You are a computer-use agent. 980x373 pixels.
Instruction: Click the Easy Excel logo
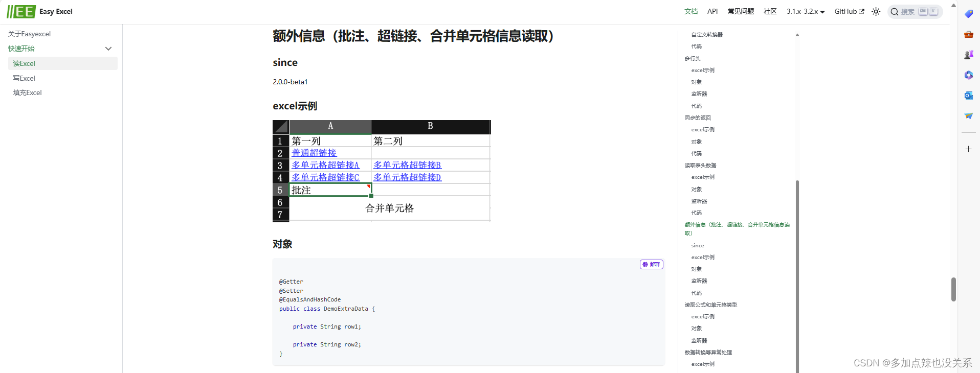(x=21, y=11)
